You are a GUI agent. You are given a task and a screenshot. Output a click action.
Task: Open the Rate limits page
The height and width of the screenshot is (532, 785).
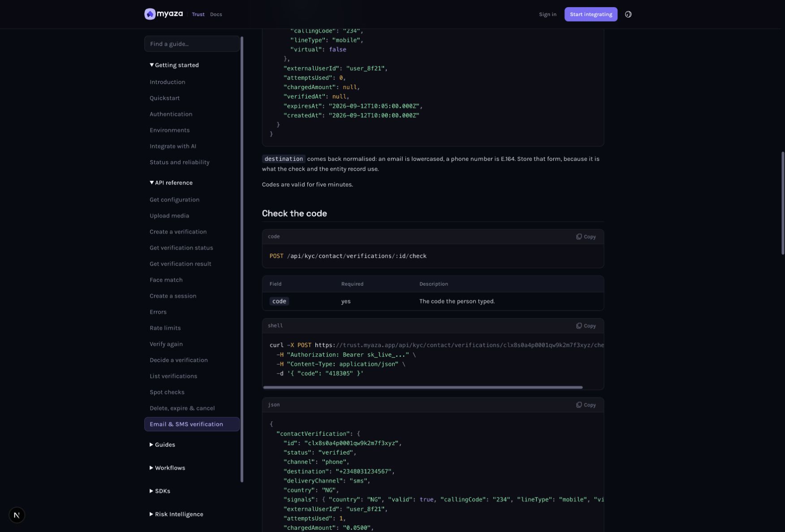[x=165, y=328]
